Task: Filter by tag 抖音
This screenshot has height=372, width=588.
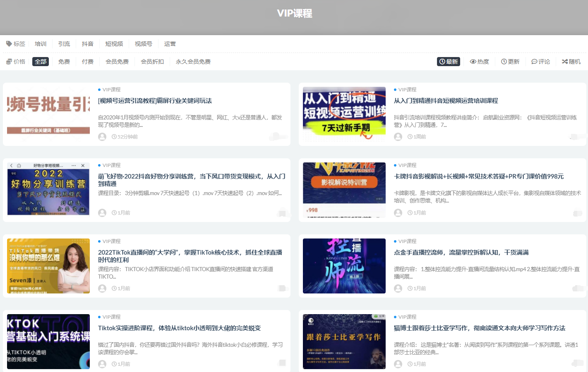Action: pos(88,44)
